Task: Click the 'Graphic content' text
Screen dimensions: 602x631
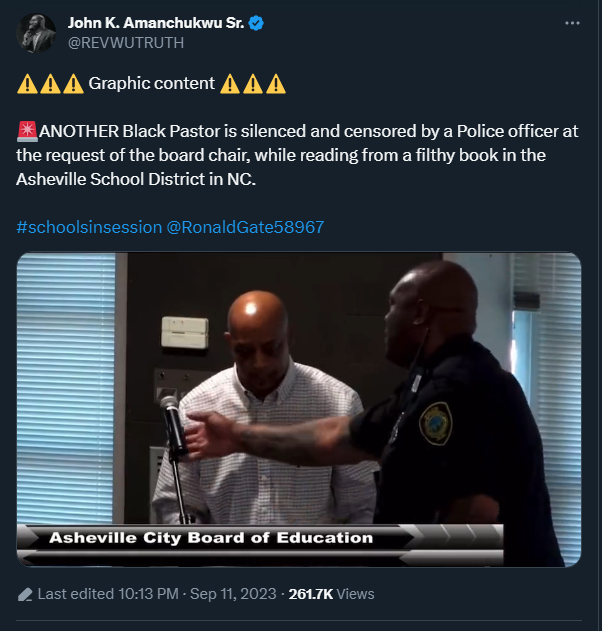Action: [x=151, y=83]
